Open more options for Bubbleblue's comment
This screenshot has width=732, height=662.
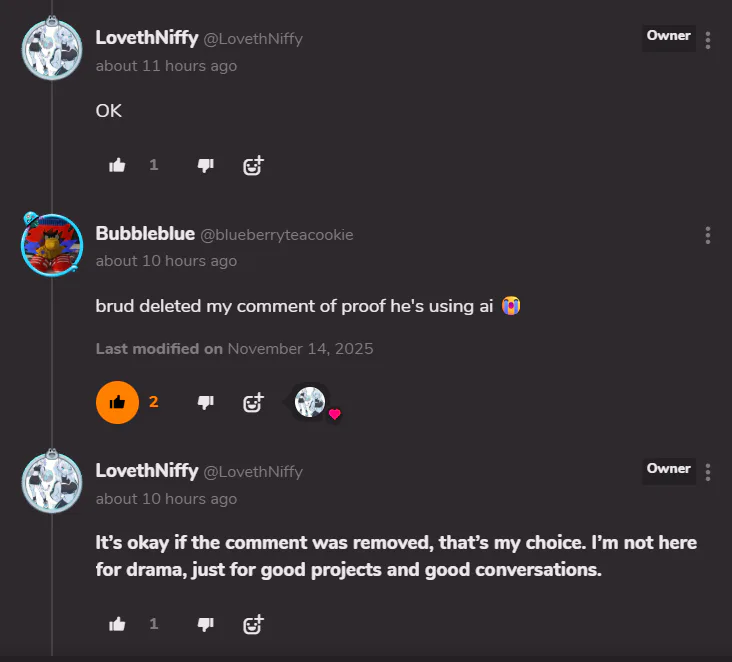pos(708,235)
